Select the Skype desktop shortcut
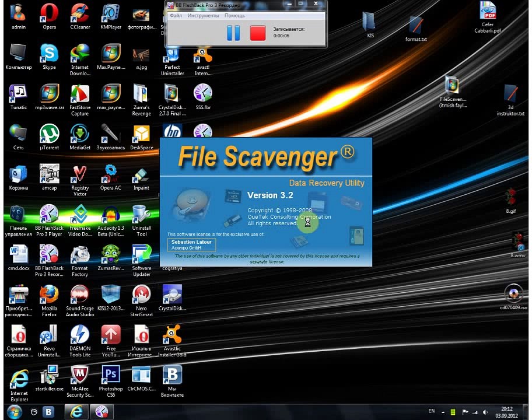The image size is (532, 420). (49, 57)
